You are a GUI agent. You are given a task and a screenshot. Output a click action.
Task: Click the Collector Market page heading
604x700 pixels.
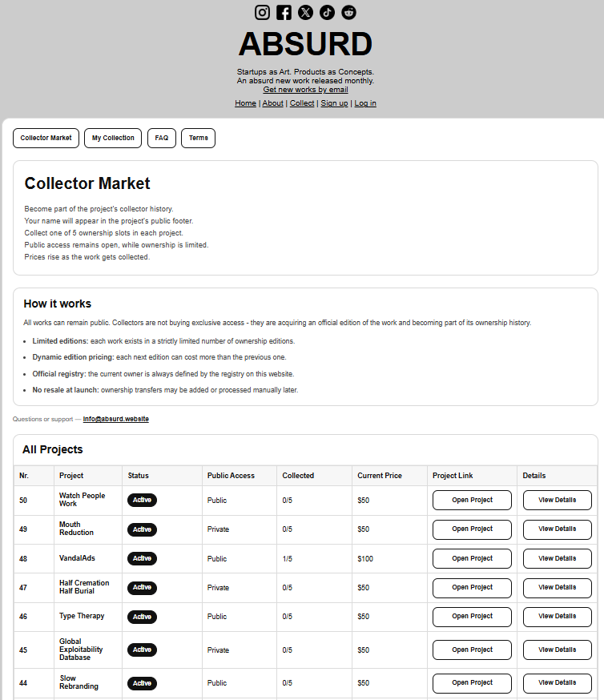click(87, 183)
